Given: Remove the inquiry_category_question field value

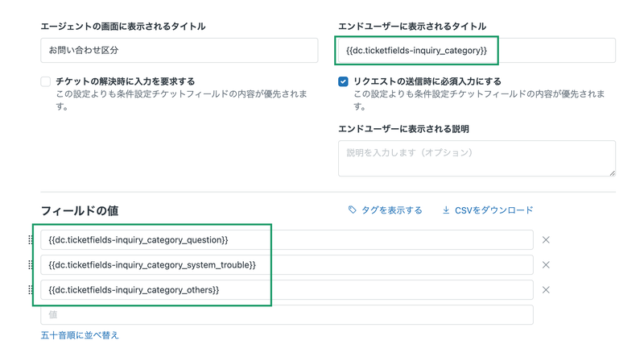Looking at the screenshot, I should [546, 240].
